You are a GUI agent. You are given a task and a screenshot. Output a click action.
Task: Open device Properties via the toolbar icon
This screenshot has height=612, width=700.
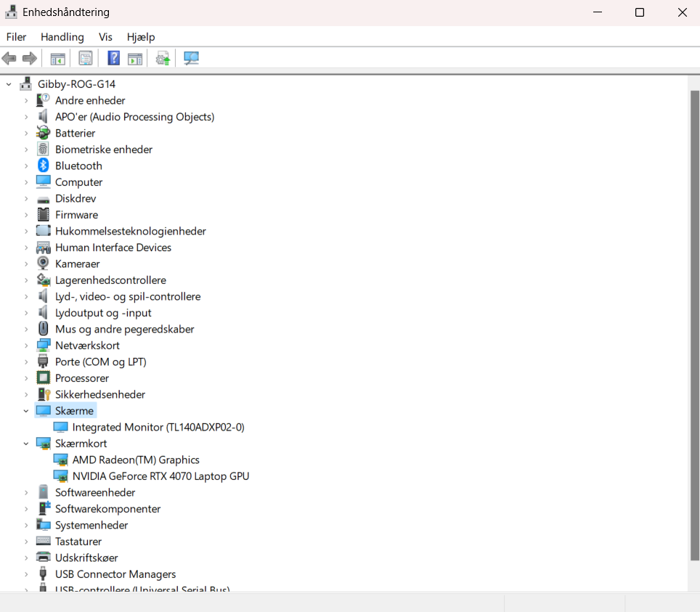pos(85,57)
